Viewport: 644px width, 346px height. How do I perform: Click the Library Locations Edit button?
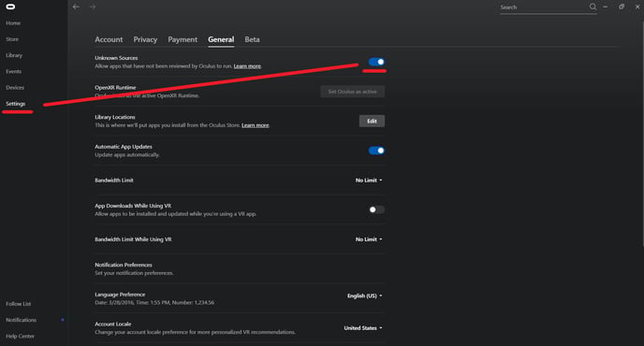[372, 121]
